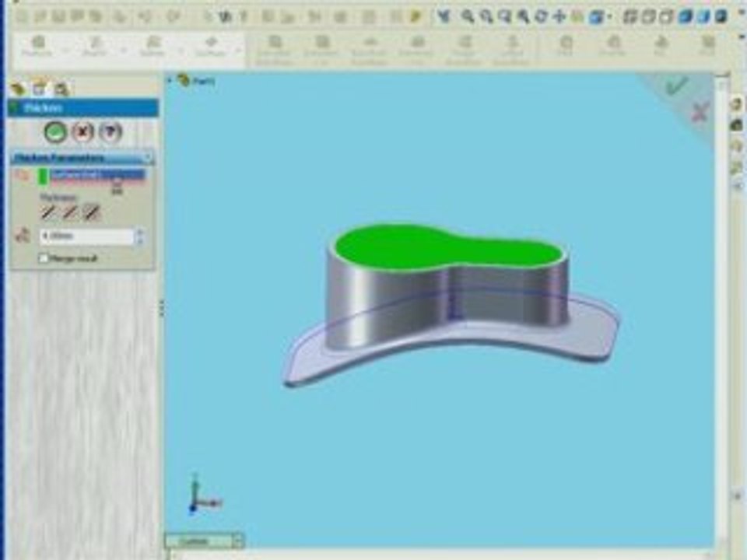Select the Pan tool cross-arrows icon
Viewport: 747px width, 560px height.
tap(559, 16)
